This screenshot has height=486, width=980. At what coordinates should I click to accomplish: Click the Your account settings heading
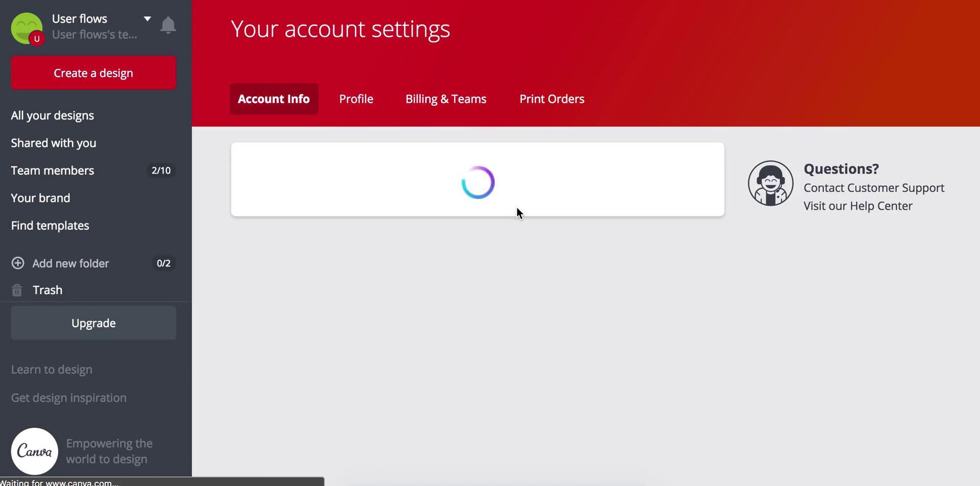pyautogui.click(x=340, y=29)
